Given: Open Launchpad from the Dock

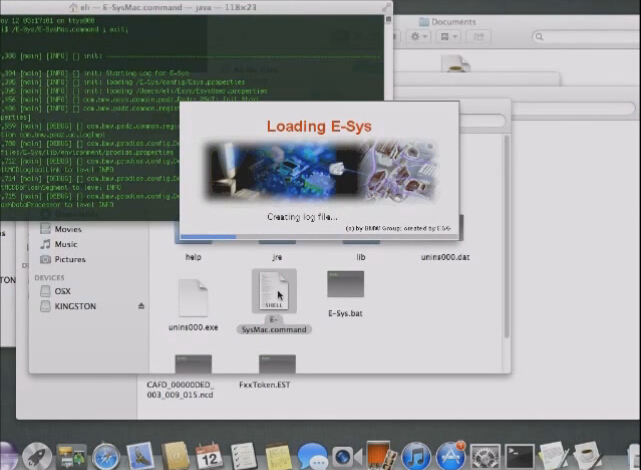Looking at the screenshot, I should click(x=37, y=456).
